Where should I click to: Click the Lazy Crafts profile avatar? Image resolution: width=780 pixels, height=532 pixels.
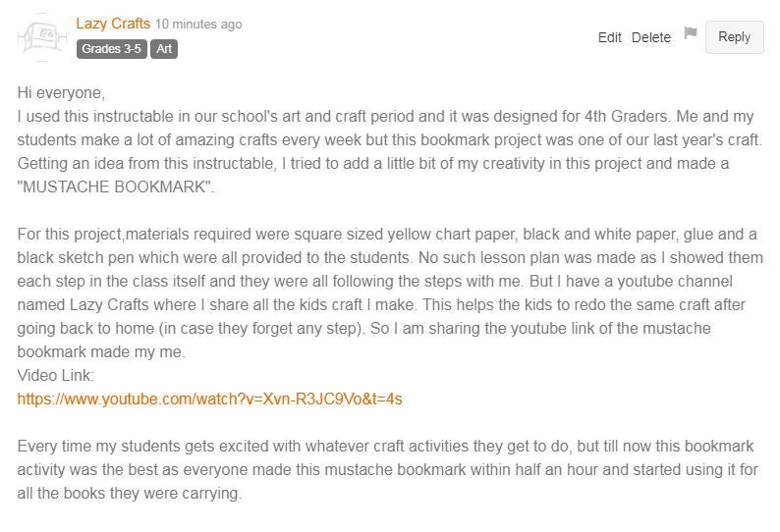pos(39,37)
